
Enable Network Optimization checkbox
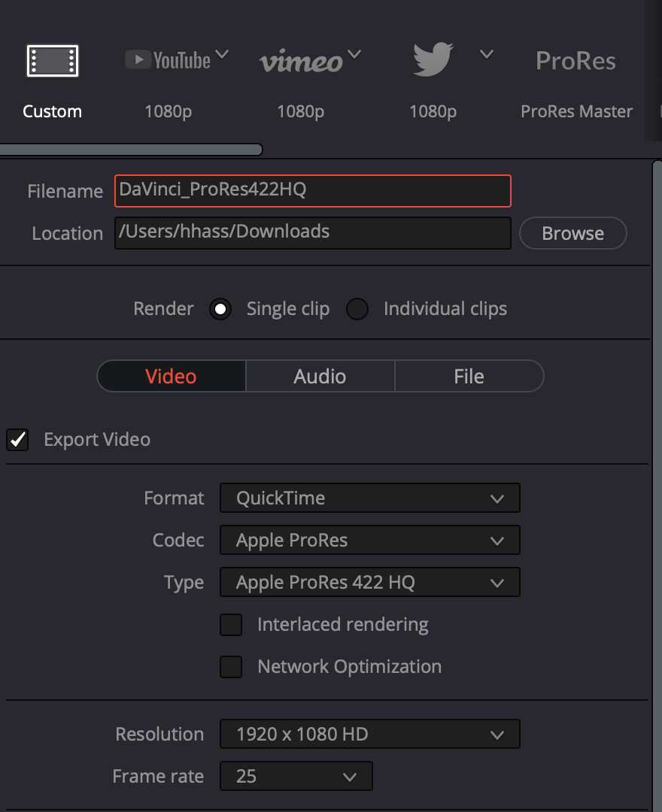231,667
